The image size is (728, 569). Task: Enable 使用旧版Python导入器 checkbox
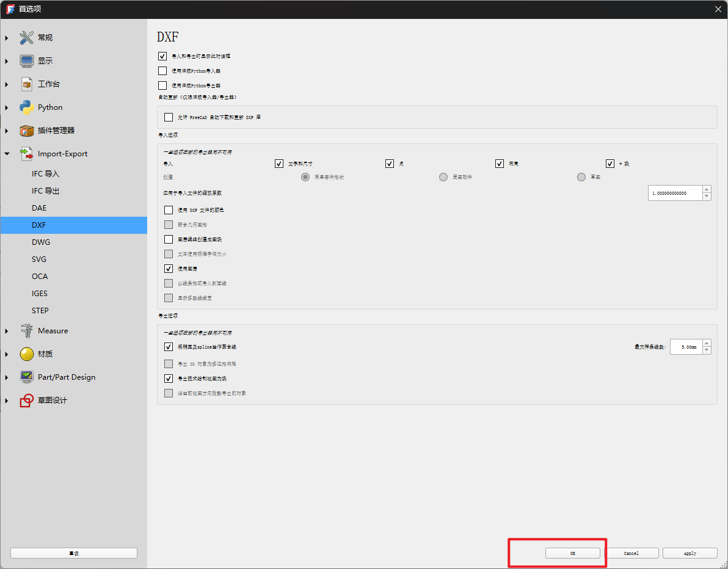[x=162, y=71]
